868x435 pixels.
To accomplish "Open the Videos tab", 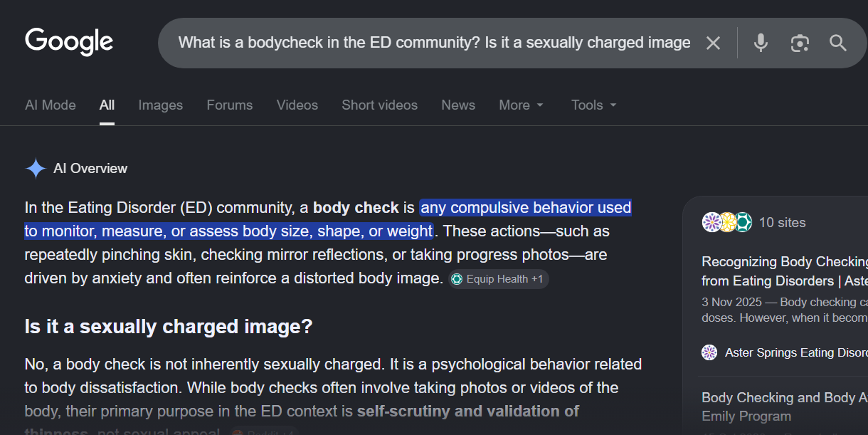I will (297, 105).
